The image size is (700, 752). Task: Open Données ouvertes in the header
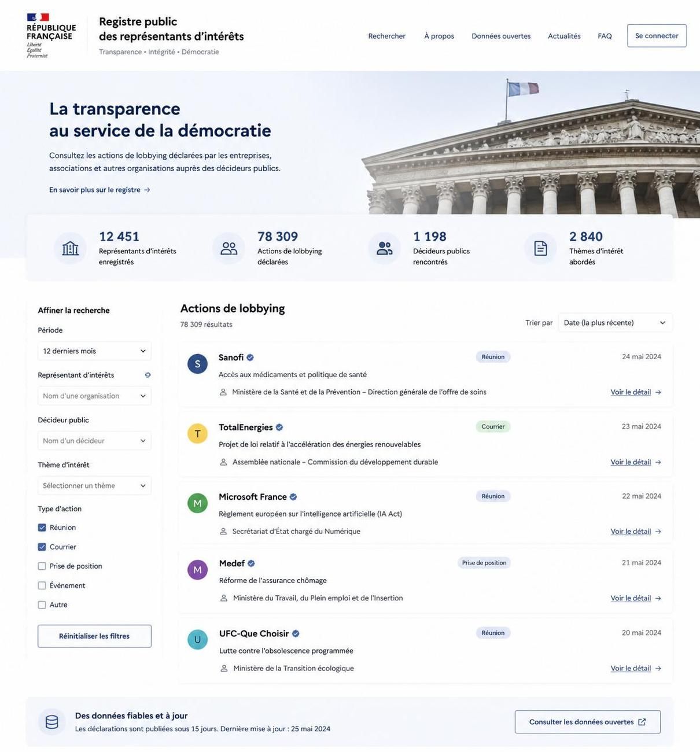pyautogui.click(x=501, y=36)
